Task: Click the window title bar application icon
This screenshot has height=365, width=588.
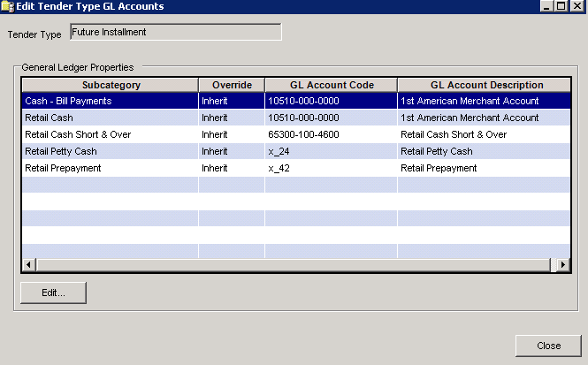Action: [8, 6]
